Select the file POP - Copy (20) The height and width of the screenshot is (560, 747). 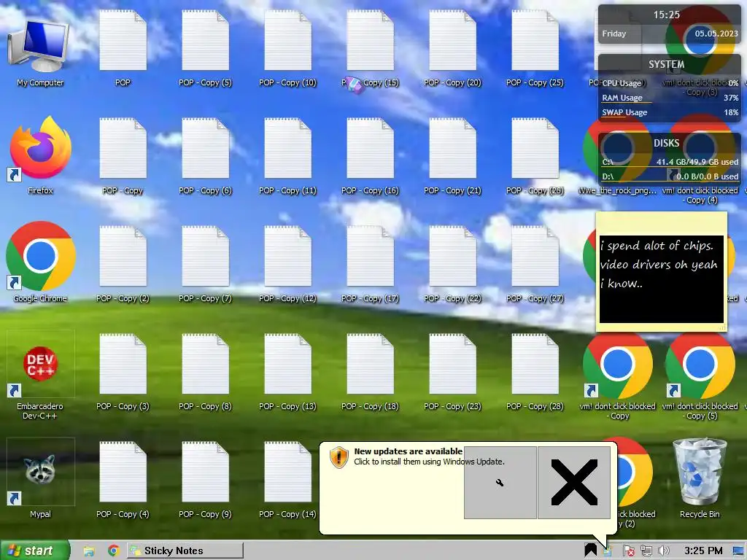click(452, 47)
